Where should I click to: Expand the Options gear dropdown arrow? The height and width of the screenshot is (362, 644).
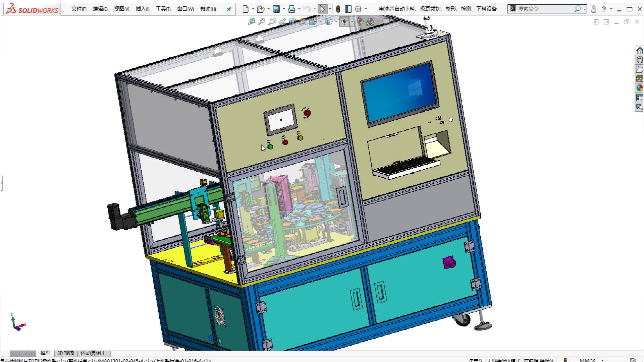(366, 9)
